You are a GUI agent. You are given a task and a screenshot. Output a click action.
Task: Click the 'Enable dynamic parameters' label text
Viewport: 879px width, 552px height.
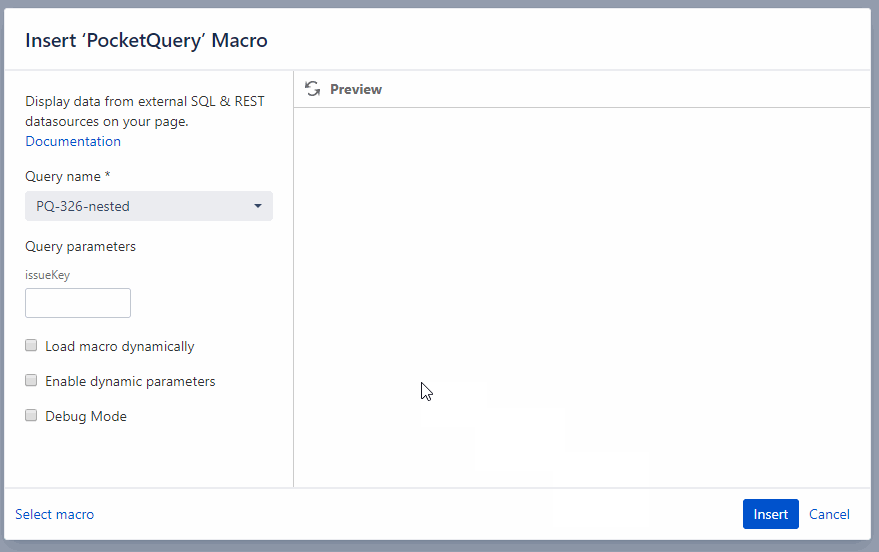[130, 381]
